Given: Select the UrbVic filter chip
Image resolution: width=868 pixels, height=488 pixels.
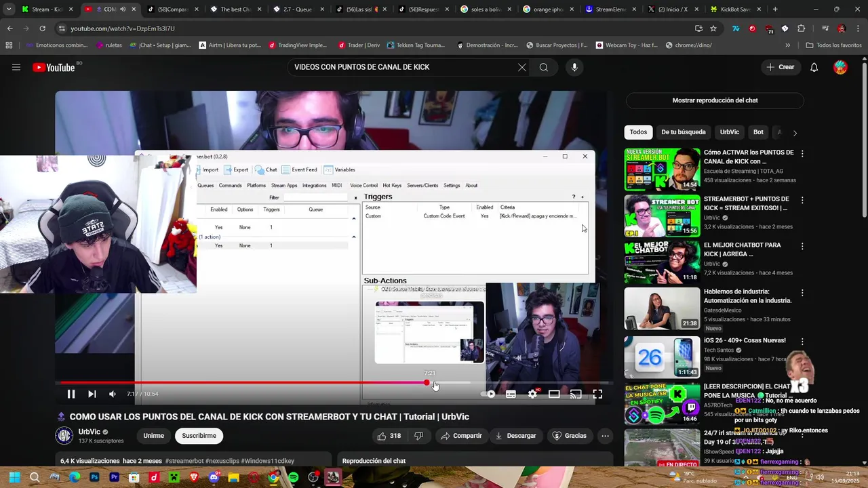Looking at the screenshot, I should (730, 132).
